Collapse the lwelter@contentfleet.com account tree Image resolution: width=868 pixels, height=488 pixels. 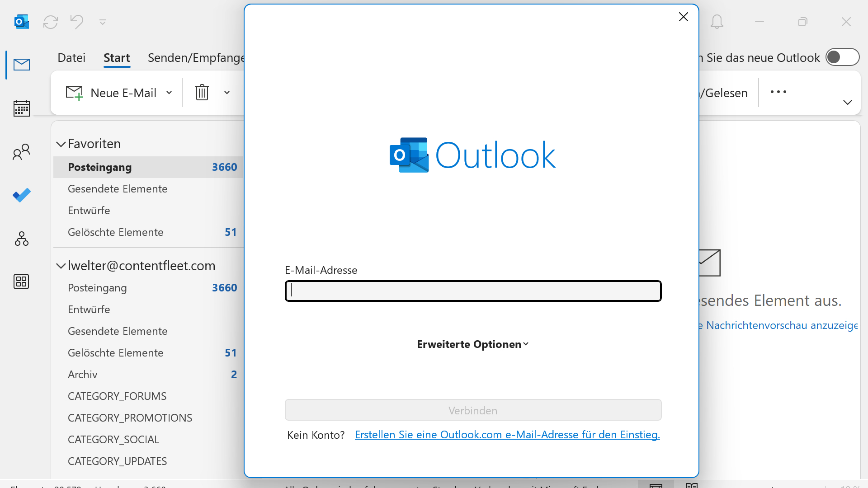click(x=61, y=266)
